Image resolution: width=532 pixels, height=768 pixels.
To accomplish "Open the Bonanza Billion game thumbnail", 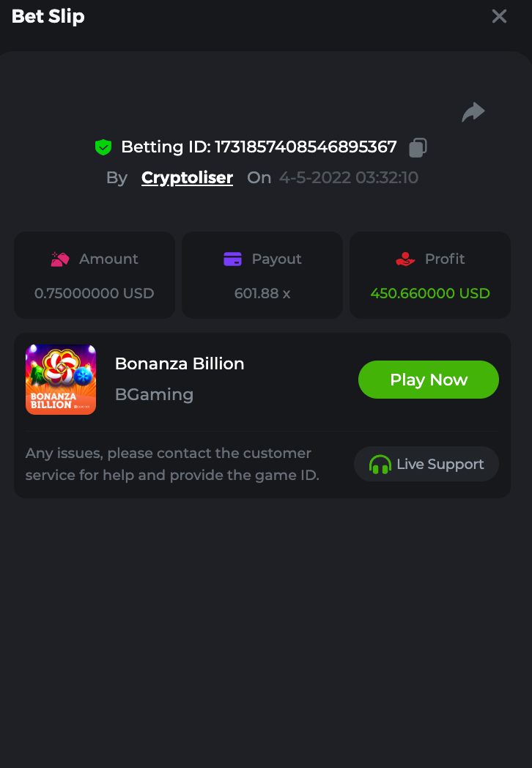I will click(x=61, y=380).
